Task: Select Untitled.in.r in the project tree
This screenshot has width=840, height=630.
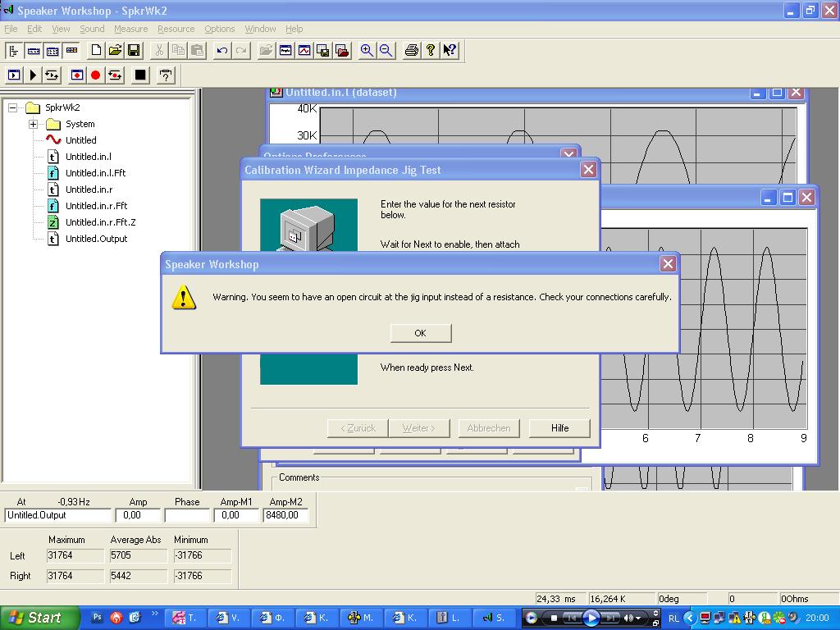Action: 89,189
